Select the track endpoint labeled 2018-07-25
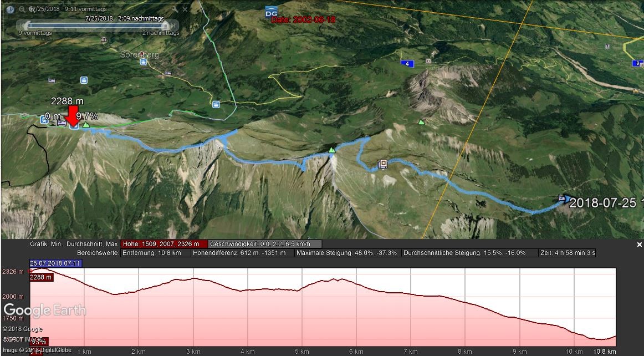The width and height of the screenshot is (644, 356). pyautogui.click(x=564, y=199)
